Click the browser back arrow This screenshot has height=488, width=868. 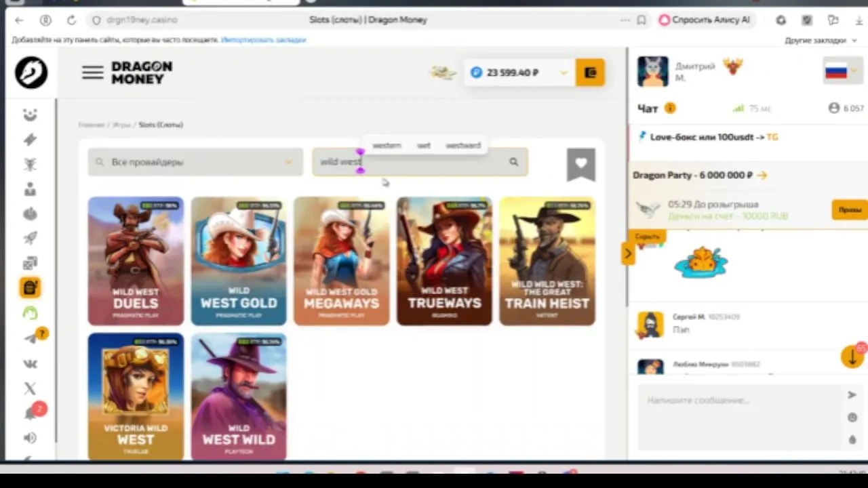pyautogui.click(x=19, y=20)
